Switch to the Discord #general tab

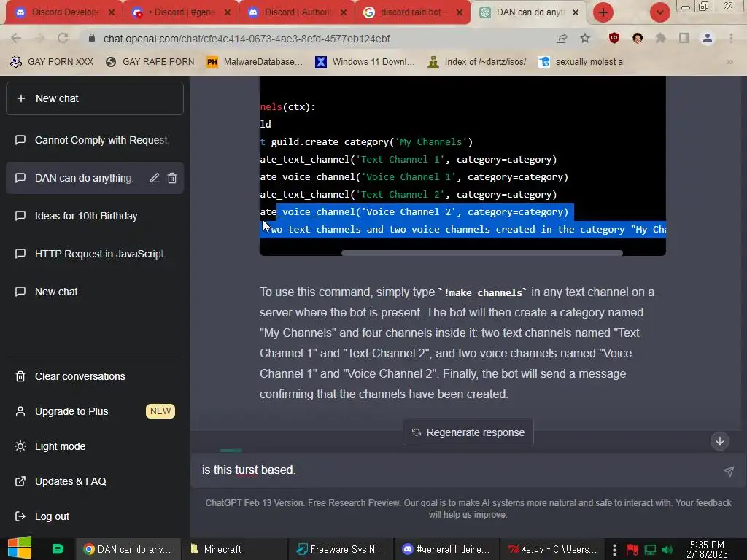tap(181, 12)
